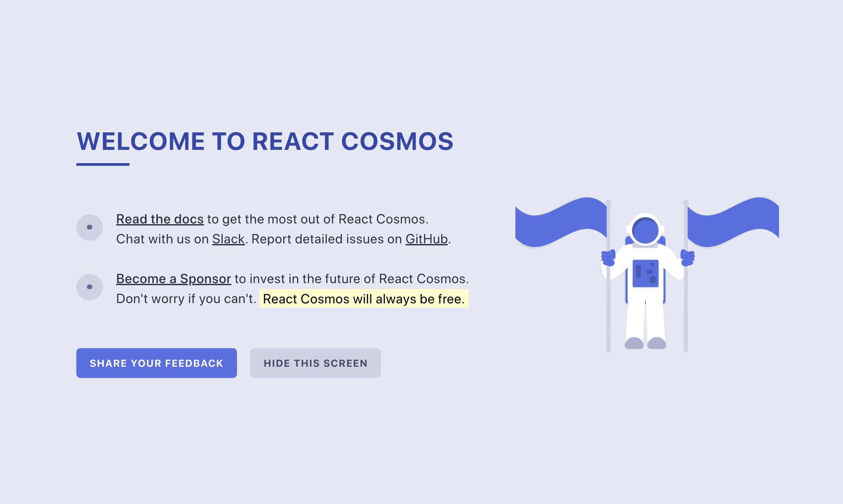Image resolution: width=843 pixels, height=504 pixels.
Task: Click the bullet icon beside Become a Sponsor
Action: [89, 287]
